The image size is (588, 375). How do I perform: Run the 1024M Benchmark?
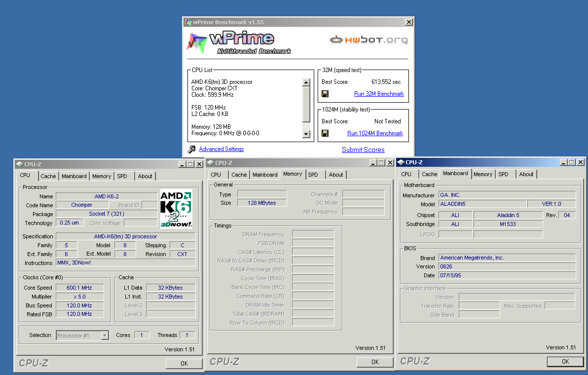pos(375,133)
